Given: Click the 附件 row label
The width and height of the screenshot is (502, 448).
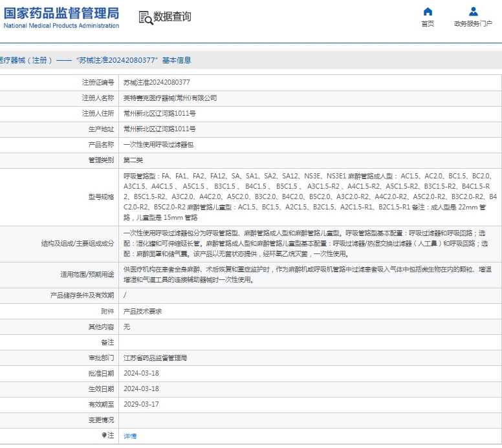Looking at the screenshot, I should 107,311.
